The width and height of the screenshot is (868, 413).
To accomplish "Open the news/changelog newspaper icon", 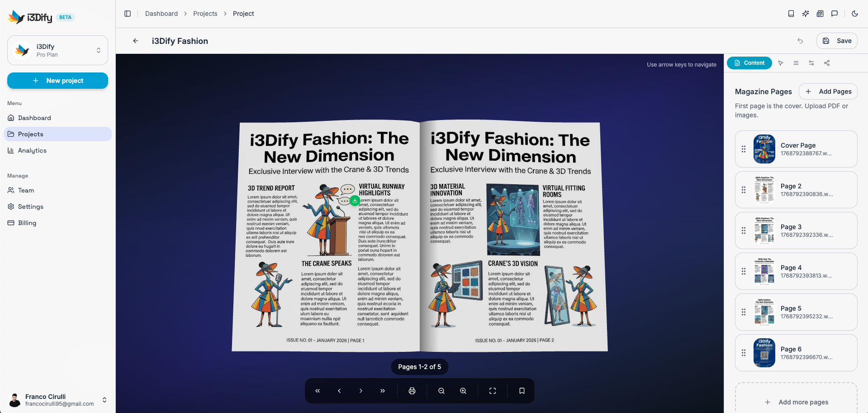I will (820, 14).
